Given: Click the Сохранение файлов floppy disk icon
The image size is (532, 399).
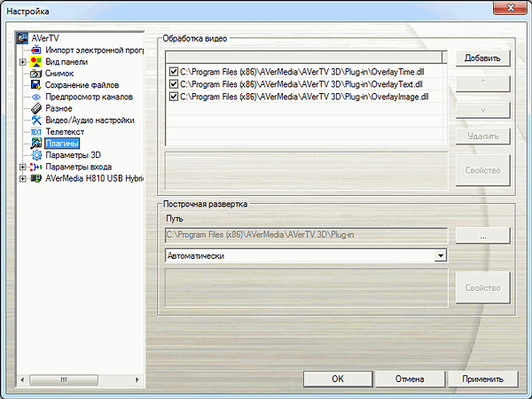Looking at the screenshot, I should click(36, 85).
